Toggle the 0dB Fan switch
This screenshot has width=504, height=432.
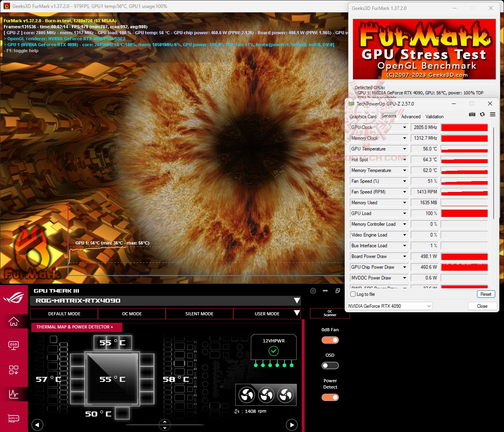(330, 340)
